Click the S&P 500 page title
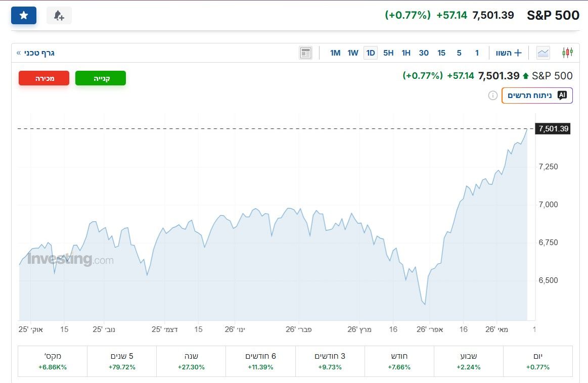 tap(553, 15)
